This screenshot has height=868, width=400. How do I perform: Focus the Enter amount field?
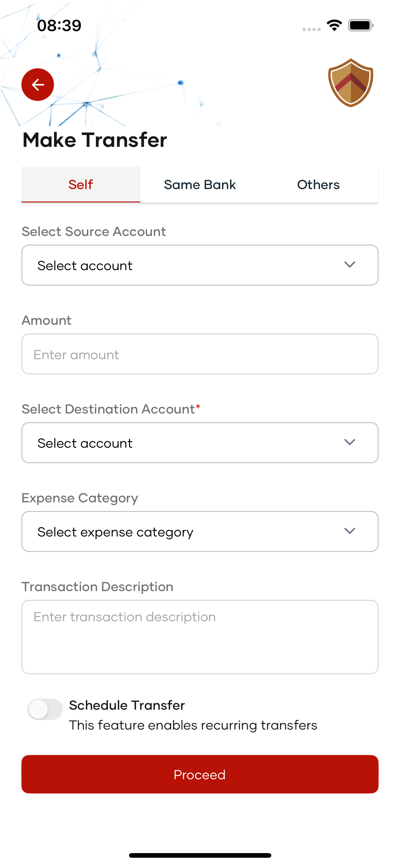(200, 354)
